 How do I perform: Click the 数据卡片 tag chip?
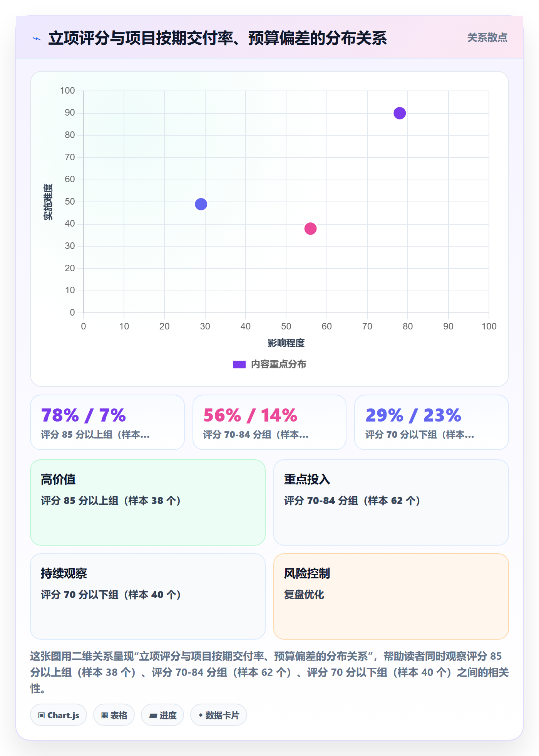(219, 715)
